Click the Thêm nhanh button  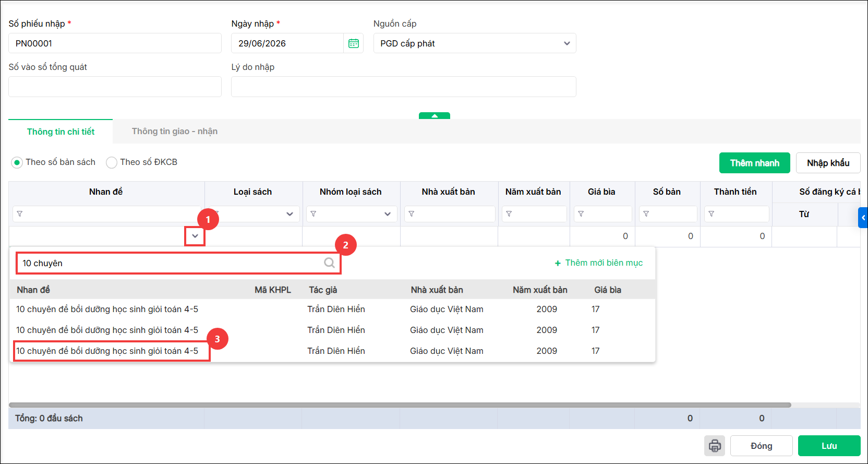755,163
